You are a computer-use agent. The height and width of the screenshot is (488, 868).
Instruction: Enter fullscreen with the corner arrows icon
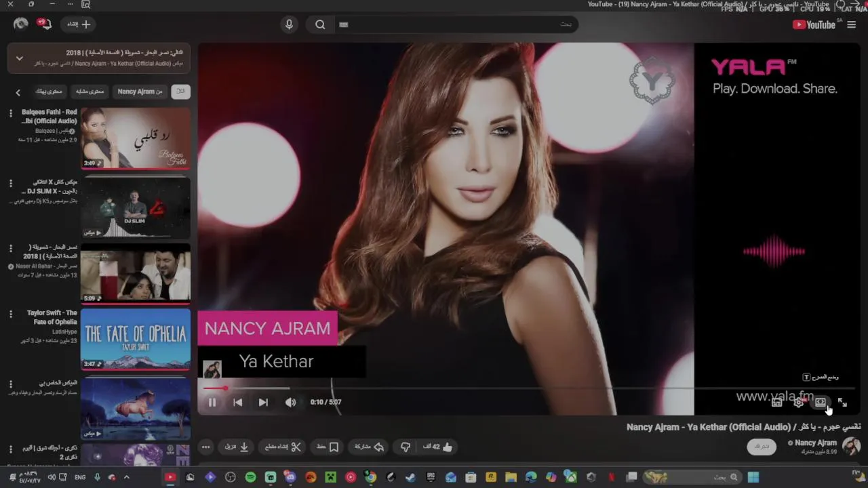pyautogui.click(x=842, y=402)
